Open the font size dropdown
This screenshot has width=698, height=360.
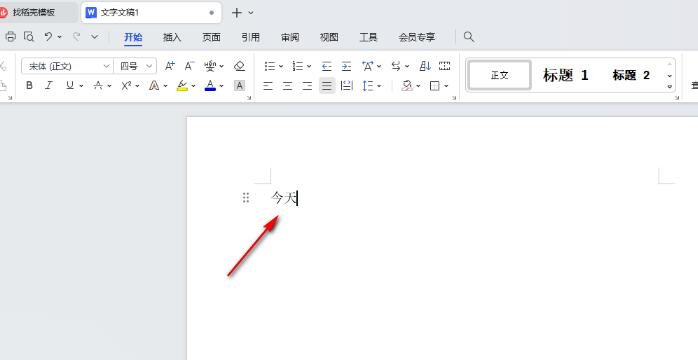pos(149,66)
